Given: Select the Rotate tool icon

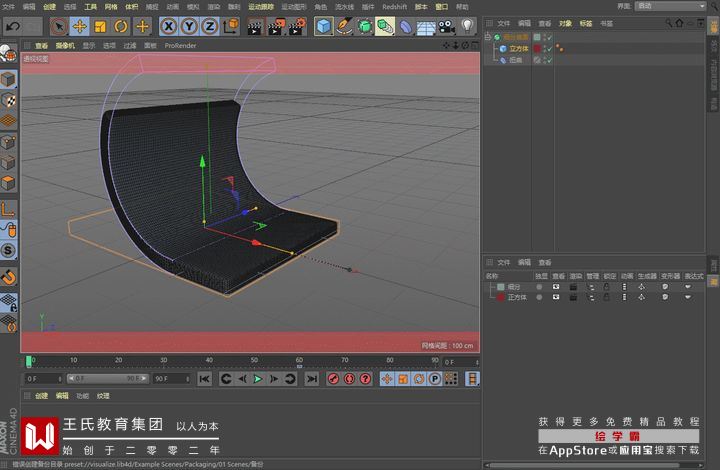Looking at the screenshot, I should pyautogui.click(x=121, y=26).
